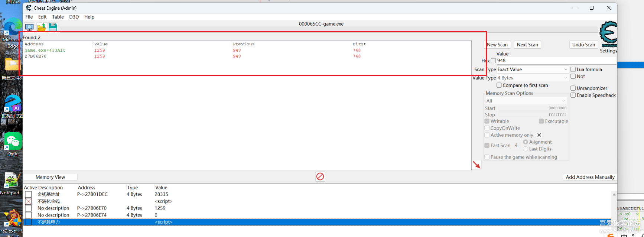Enable the Lua formula checkbox
This screenshot has height=237, width=644.
pyautogui.click(x=573, y=69)
